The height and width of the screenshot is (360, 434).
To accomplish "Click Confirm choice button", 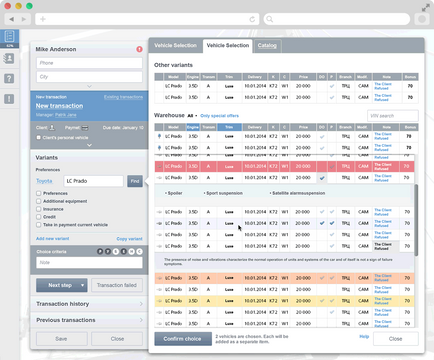I will (183, 339).
